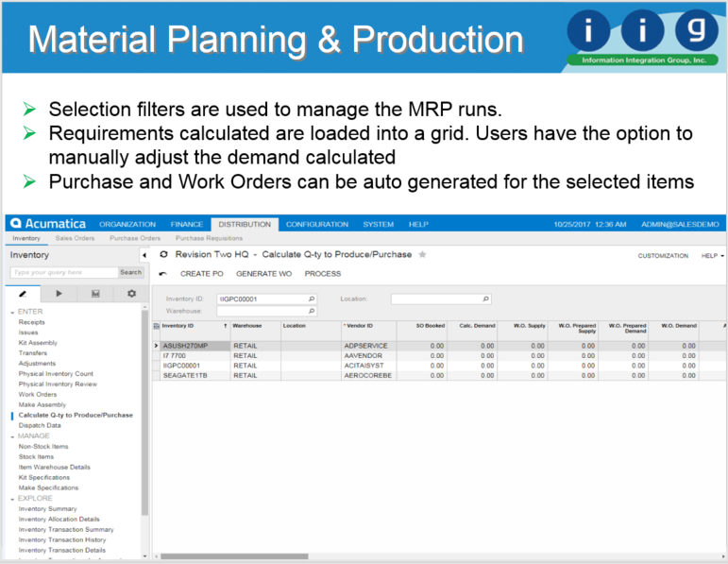Open CUSTOMIZATION link
Image resolution: width=728 pixels, height=564 pixels.
pos(663,256)
